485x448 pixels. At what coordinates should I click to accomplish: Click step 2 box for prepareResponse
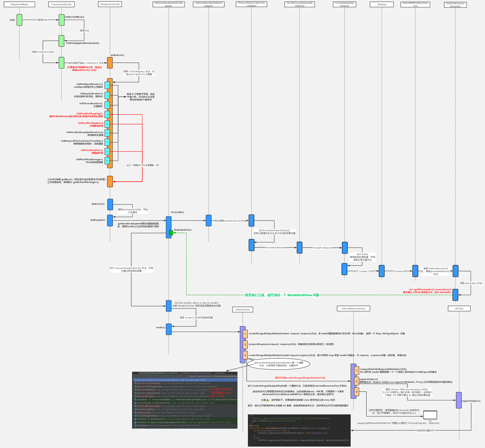[x=245, y=345]
